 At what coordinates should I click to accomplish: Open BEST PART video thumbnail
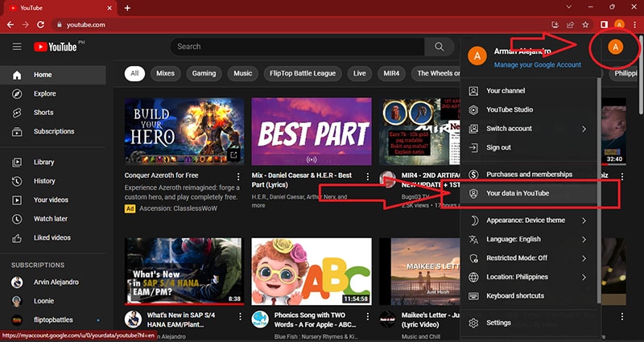point(312,131)
